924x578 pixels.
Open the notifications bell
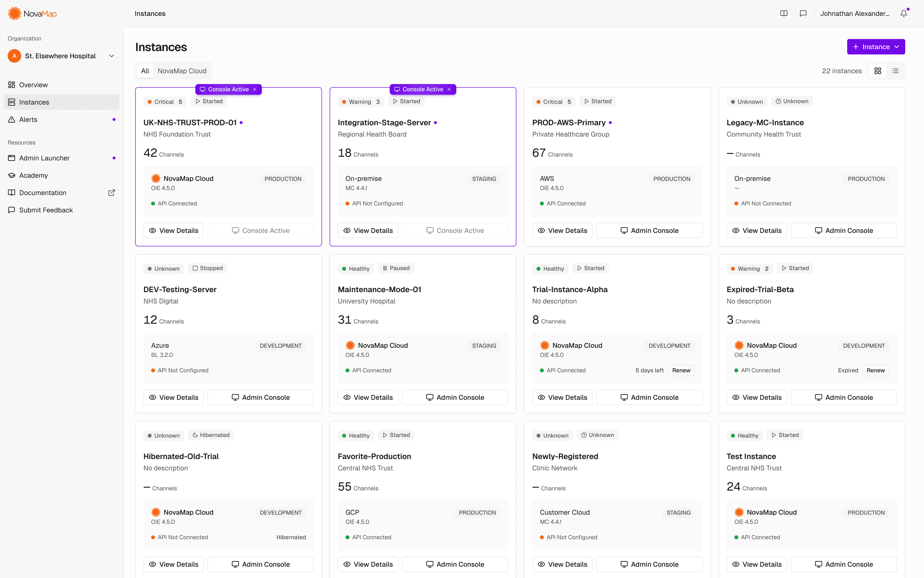tap(903, 13)
